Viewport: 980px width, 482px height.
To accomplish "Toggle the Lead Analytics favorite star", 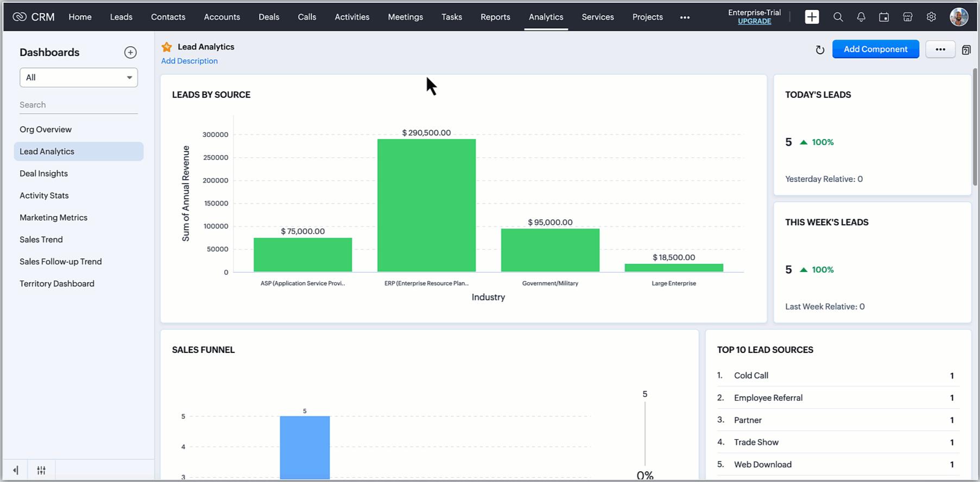I will [x=167, y=47].
